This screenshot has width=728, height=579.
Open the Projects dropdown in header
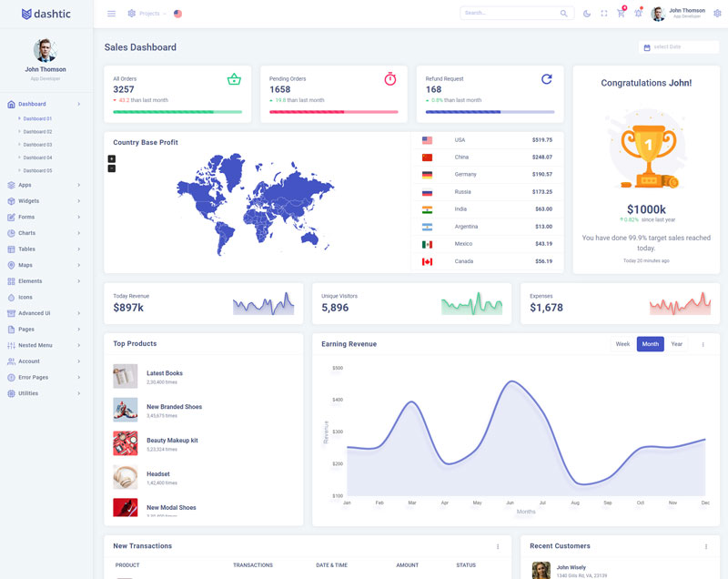(x=146, y=14)
